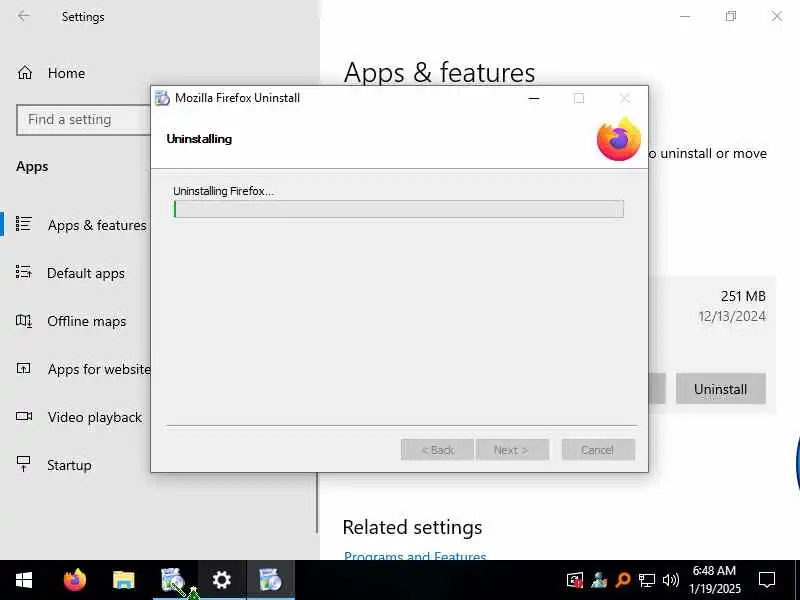Open Default apps settings
Viewport: 800px width, 600px height.
point(70,273)
